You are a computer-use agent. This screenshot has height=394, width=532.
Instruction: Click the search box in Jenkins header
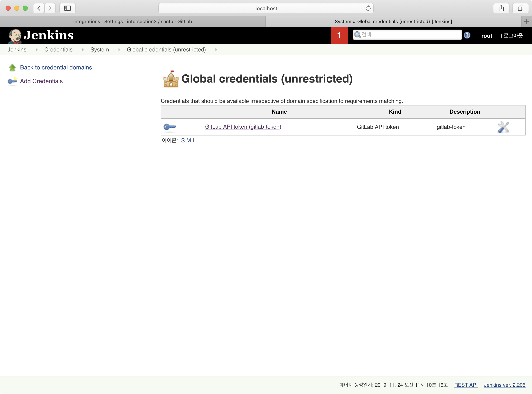click(x=407, y=35)
